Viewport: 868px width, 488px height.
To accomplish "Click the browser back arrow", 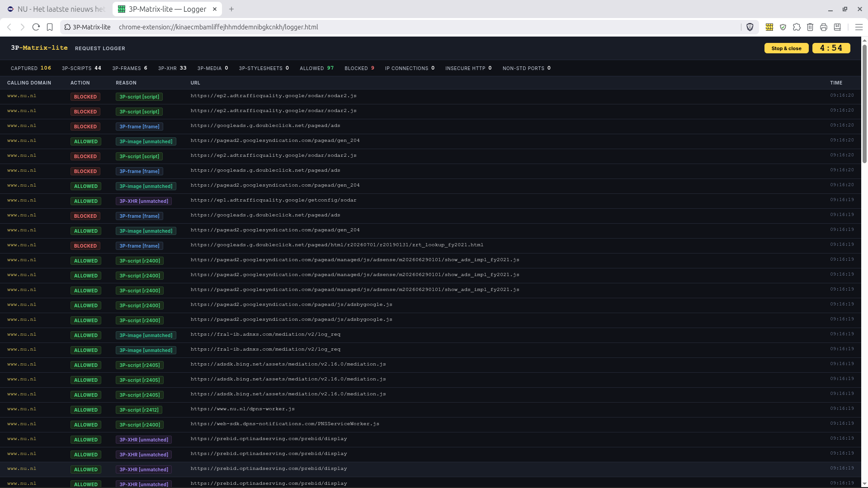I will pos(9,27).
